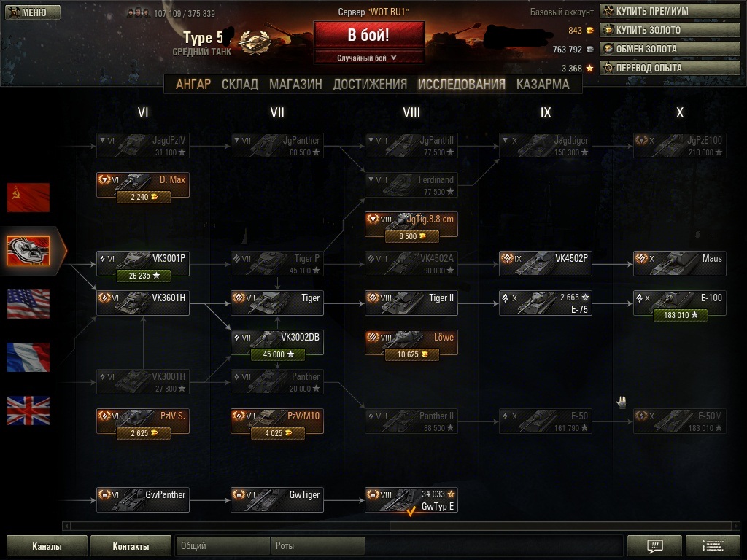Image resolution: width=747 pixels, height=560 pixels.
Task: Click the Общий chat channel field
Action: (222, 545)
